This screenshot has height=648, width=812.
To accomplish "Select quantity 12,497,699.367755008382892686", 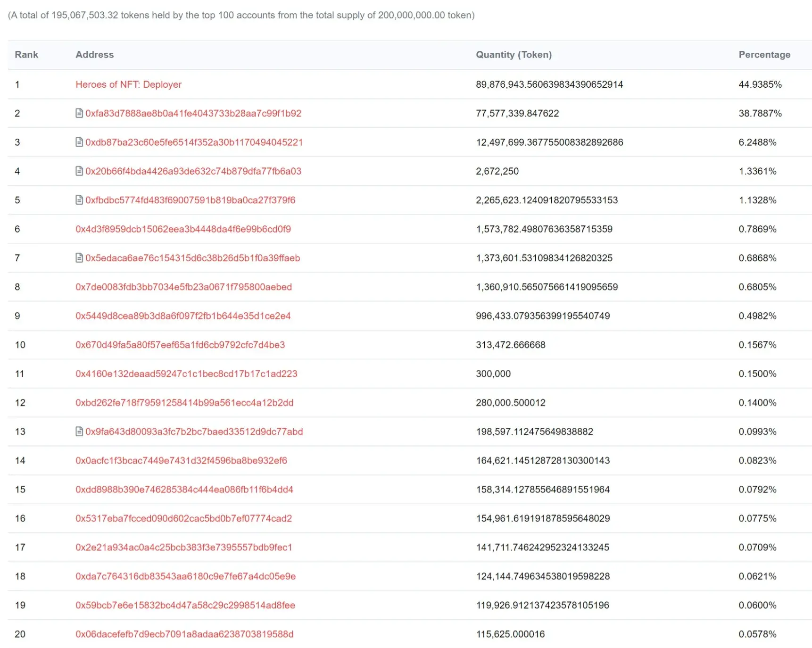I will pos(549,142).
